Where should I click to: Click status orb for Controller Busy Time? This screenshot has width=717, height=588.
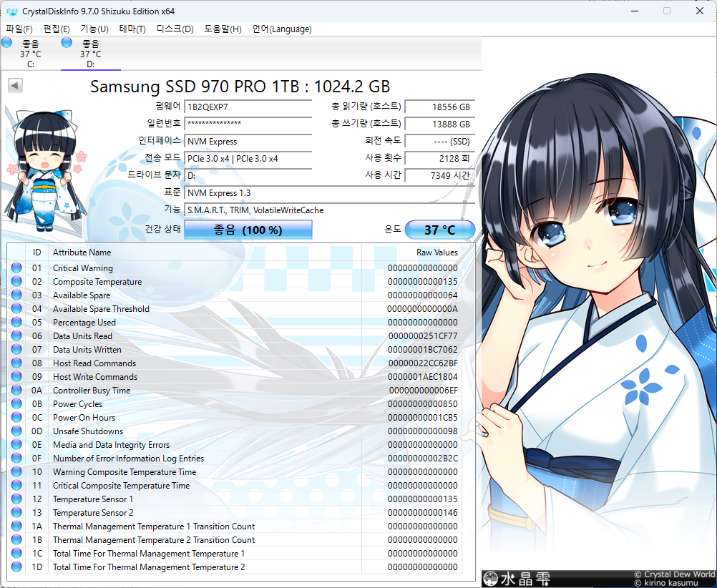coord(16,390)
